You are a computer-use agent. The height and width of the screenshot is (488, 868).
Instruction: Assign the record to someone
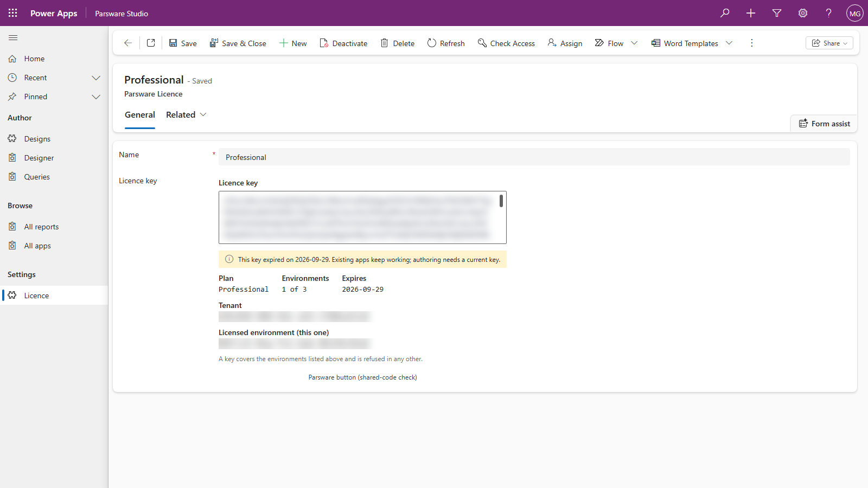(565, 43)
